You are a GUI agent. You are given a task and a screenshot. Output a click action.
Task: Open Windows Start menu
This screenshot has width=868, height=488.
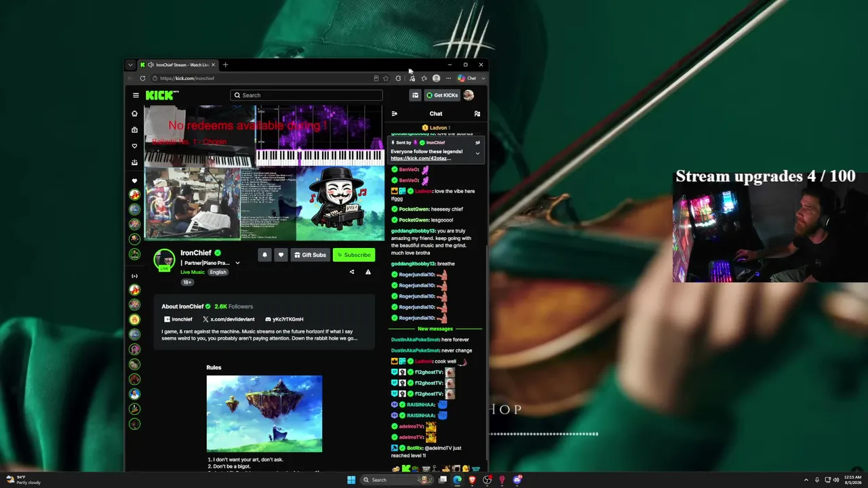(351, 480)
